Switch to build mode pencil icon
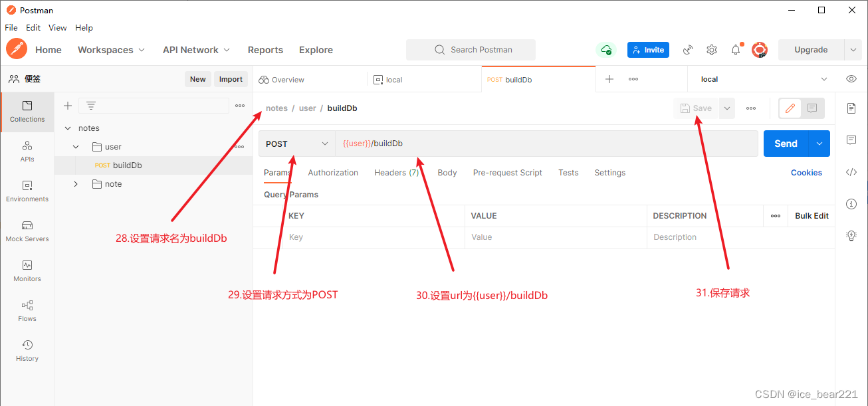The image size is (868, 406). [x=790, y=108]
